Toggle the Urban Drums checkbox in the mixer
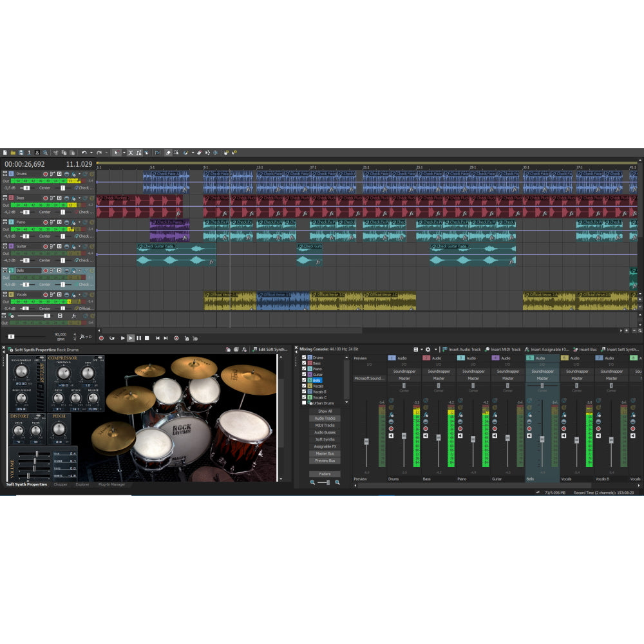Viewport: 644px width, 644px height. tap(303, 402)
